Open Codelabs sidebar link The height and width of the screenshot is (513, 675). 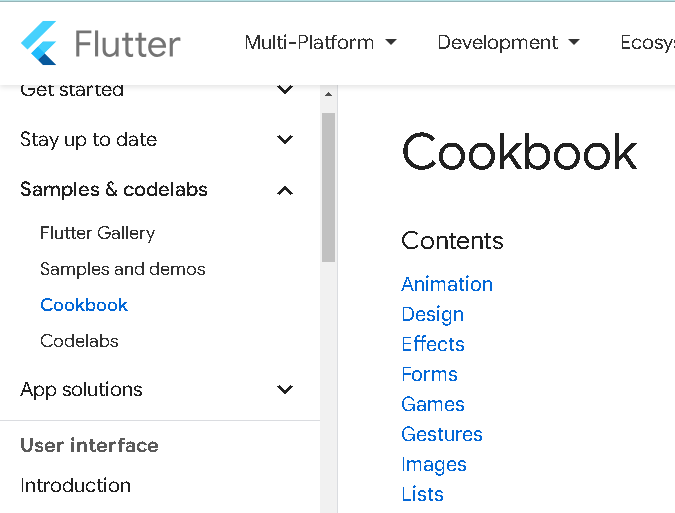pos(79,341)
